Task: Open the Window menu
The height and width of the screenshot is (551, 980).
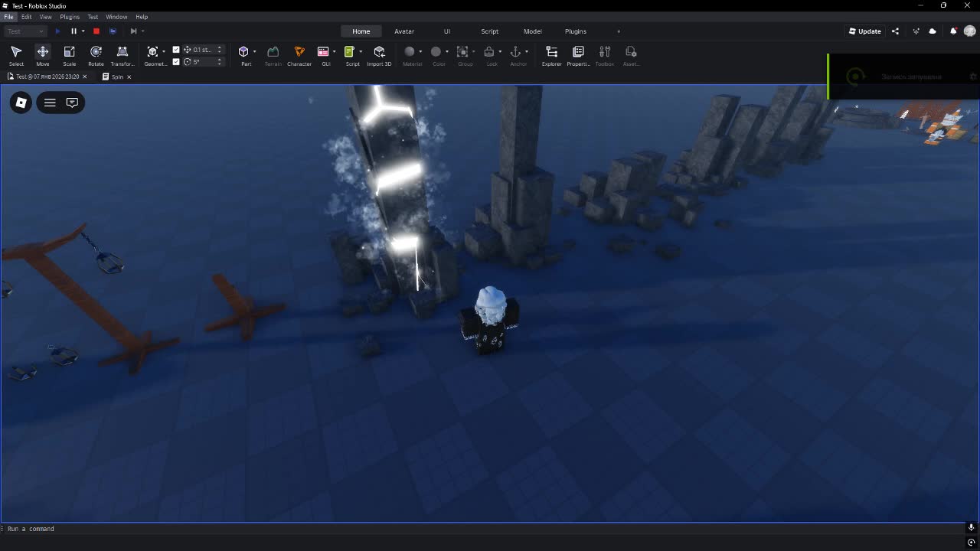Action: click(x=116, y=17)
